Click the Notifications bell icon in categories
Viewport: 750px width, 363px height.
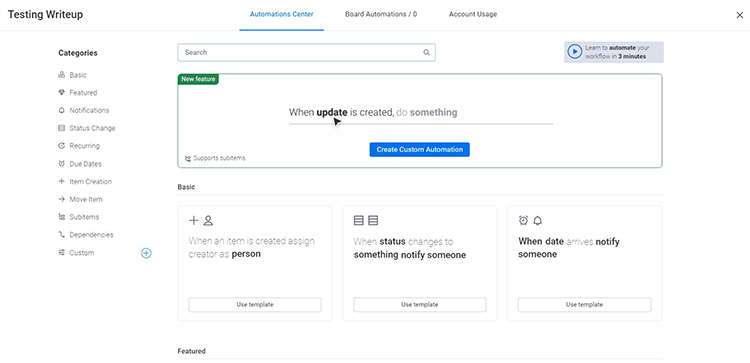coord(61,110)
